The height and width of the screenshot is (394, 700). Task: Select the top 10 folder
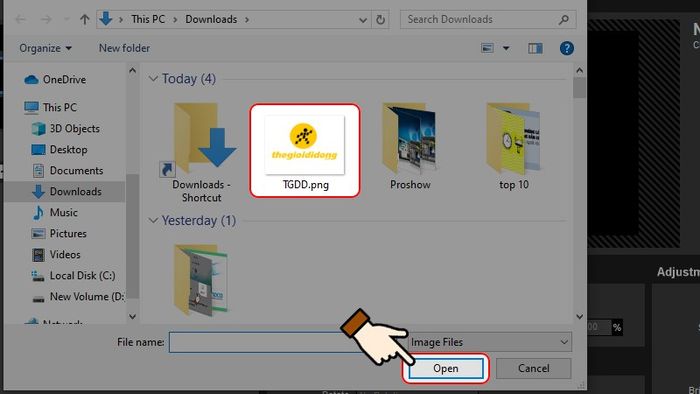pos(513,146)
